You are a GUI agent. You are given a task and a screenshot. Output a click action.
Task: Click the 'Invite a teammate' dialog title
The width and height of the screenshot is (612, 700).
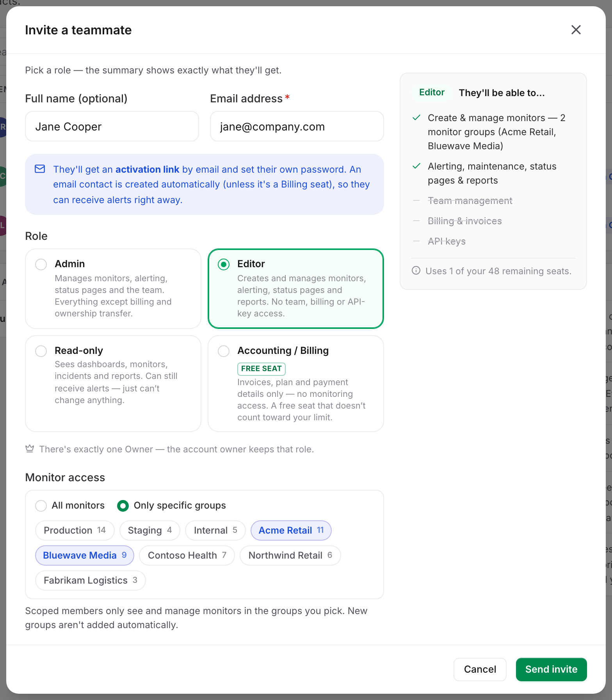click(78, 30)
